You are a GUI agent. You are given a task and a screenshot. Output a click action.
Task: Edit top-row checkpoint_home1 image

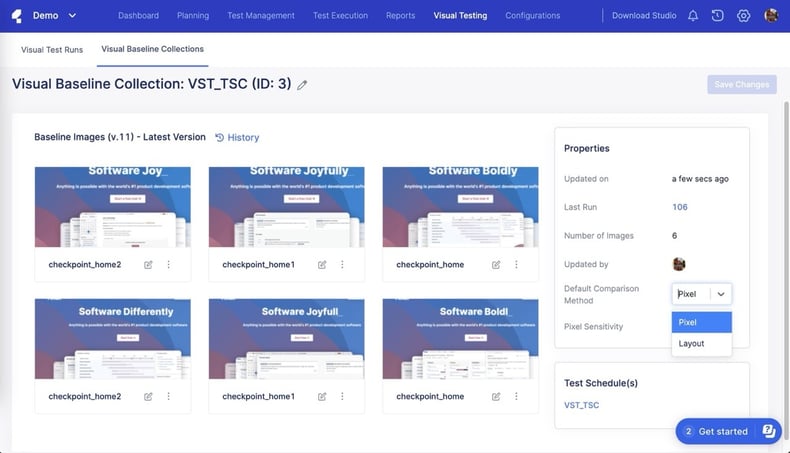(x=322, y=265)
